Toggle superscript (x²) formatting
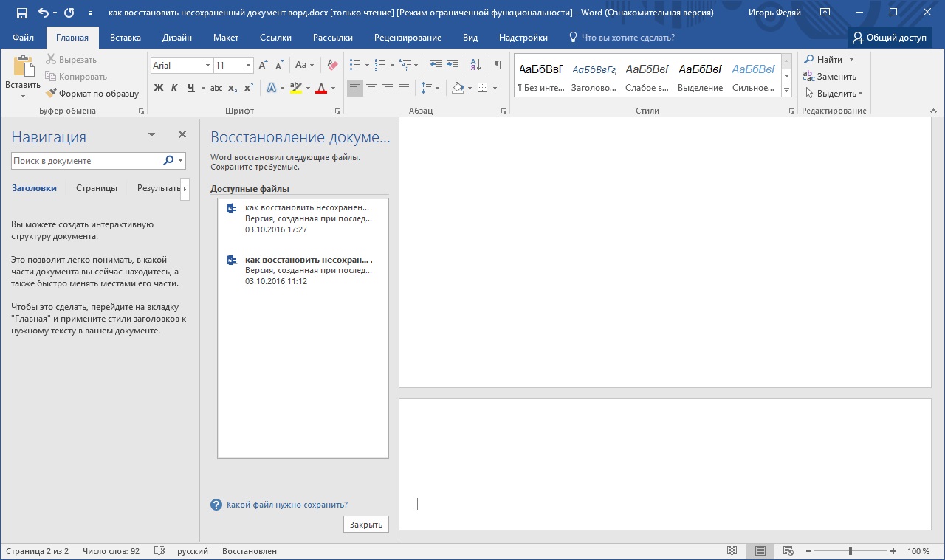The width and height of the screenshot is (945, 560). click(249, 88)
